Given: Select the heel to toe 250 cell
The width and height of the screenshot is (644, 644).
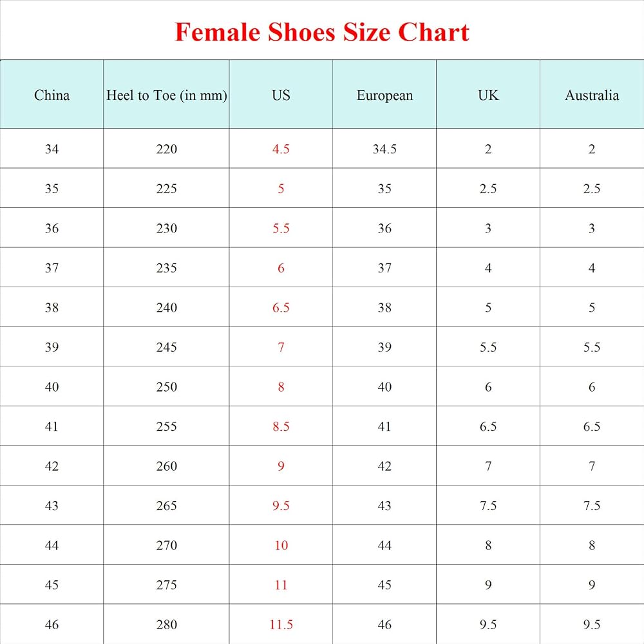Looking at the screenshot, I should pos(166,386).
